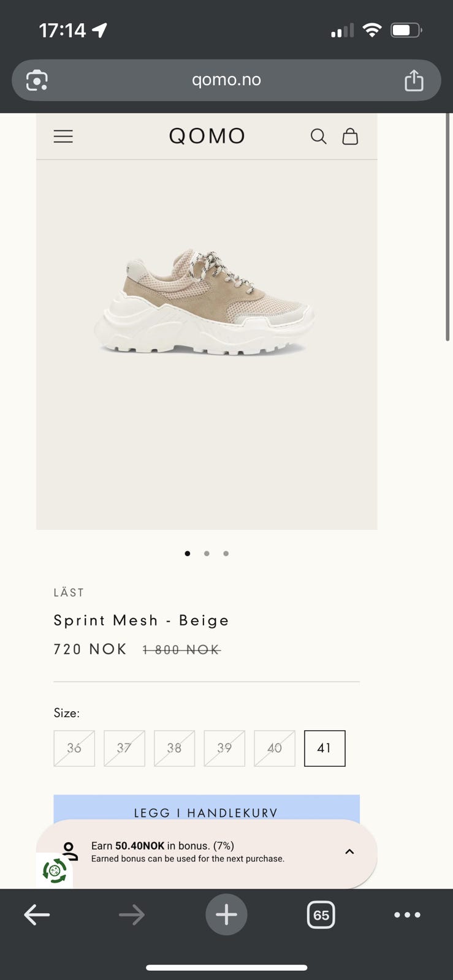Go back with the browser arrow
This screenshot has height=980, width=453.
coord(37,915)
